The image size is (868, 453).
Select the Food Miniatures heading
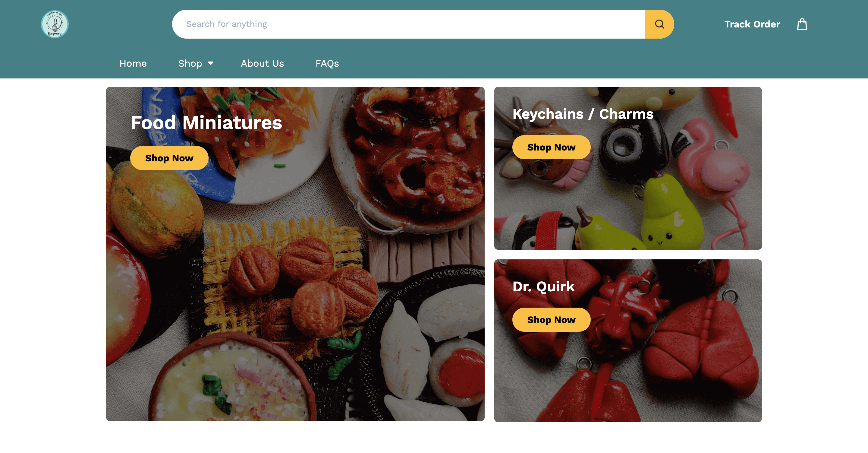pos(206,122)
